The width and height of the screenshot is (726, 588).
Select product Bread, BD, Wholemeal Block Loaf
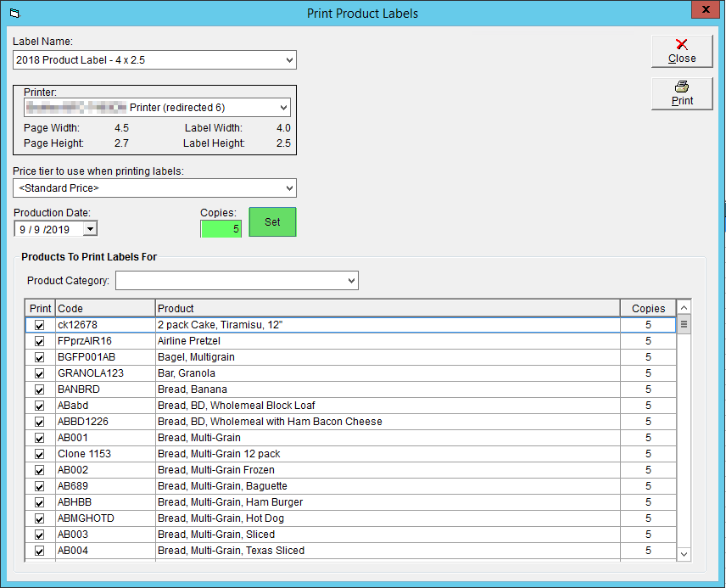(388, 406)
